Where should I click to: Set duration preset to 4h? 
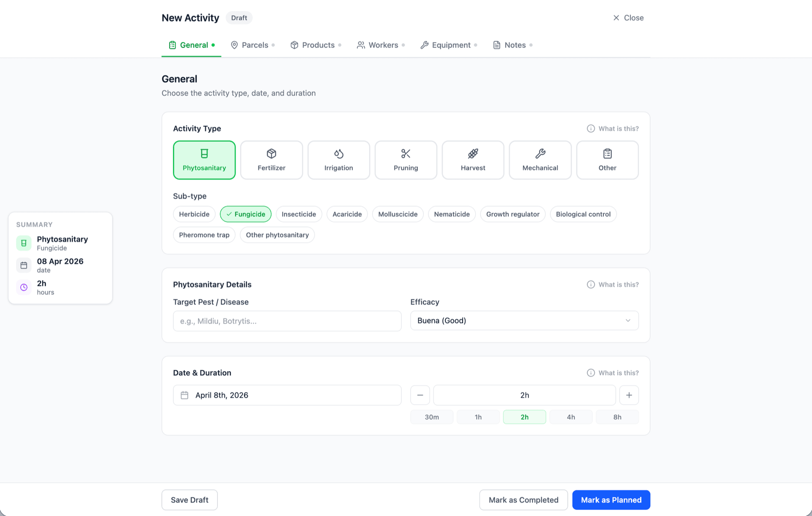pyautogui.click(x=571, y=417)
